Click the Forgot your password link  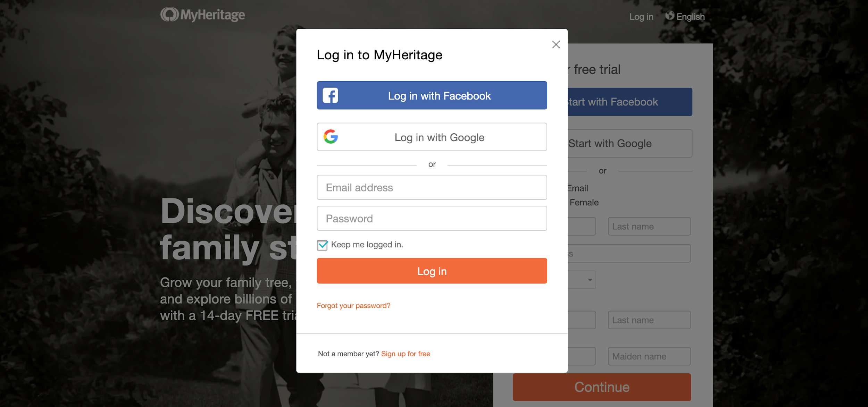353,305
